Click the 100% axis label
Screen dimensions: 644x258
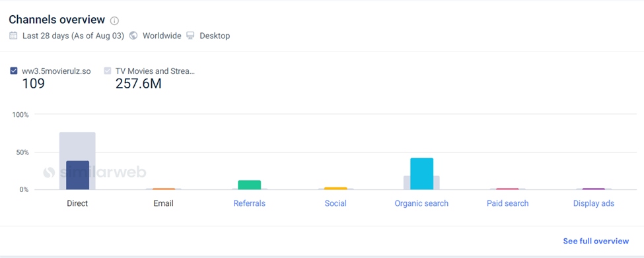(x=20, y=114)
